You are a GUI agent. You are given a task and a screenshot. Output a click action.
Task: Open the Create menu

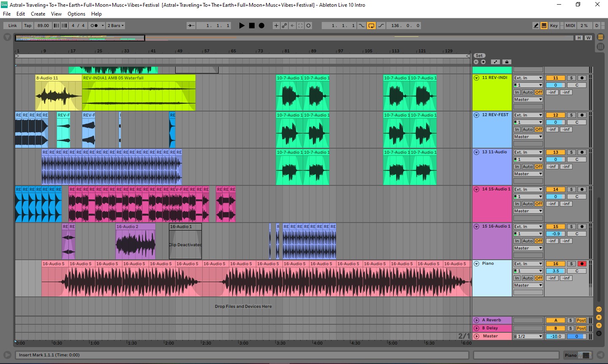point(38,14)
